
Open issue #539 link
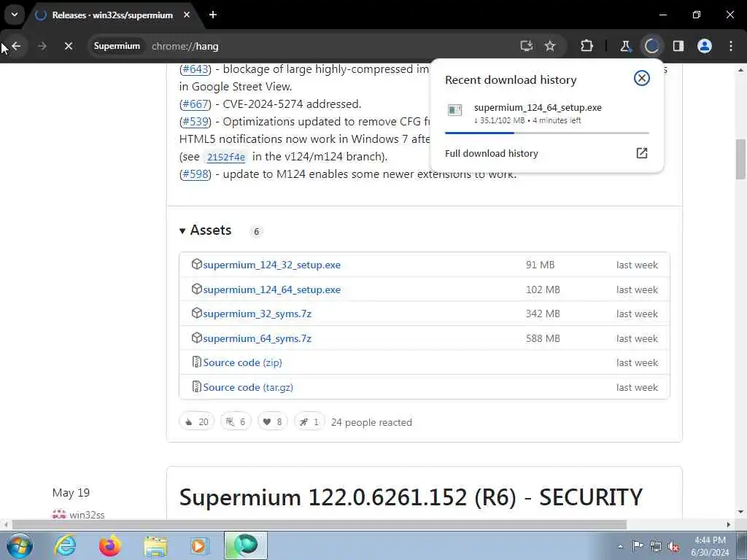click(196, 122)
